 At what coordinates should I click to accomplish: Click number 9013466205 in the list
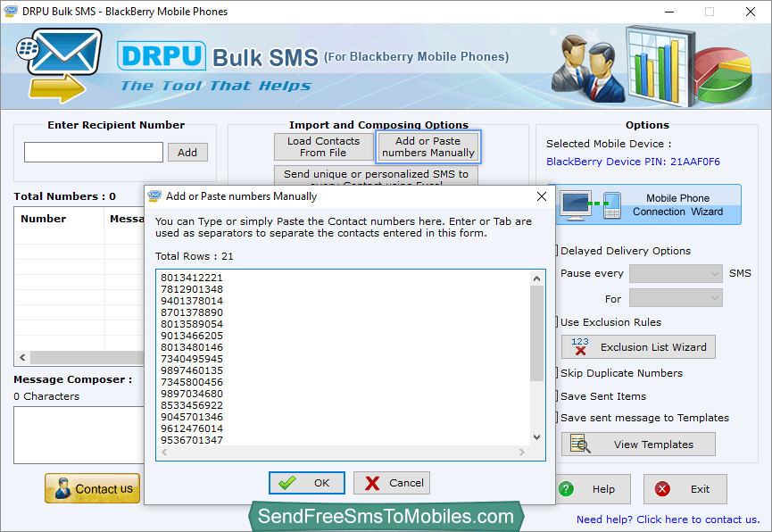(x=192, y=336)
